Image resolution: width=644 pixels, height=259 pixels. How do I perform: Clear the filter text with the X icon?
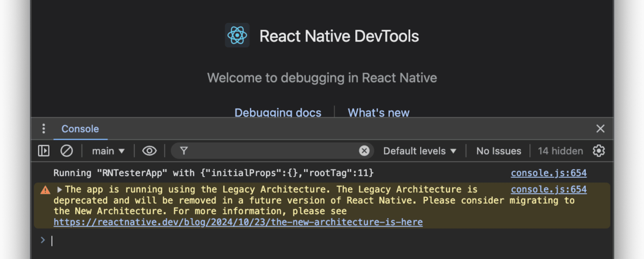pos(364,151)
